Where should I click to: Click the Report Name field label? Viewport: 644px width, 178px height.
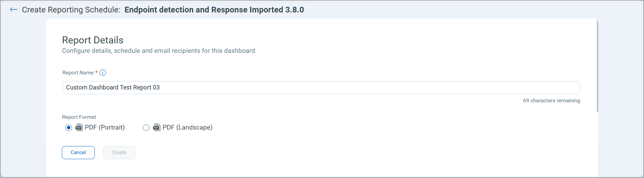click(78, 73)
